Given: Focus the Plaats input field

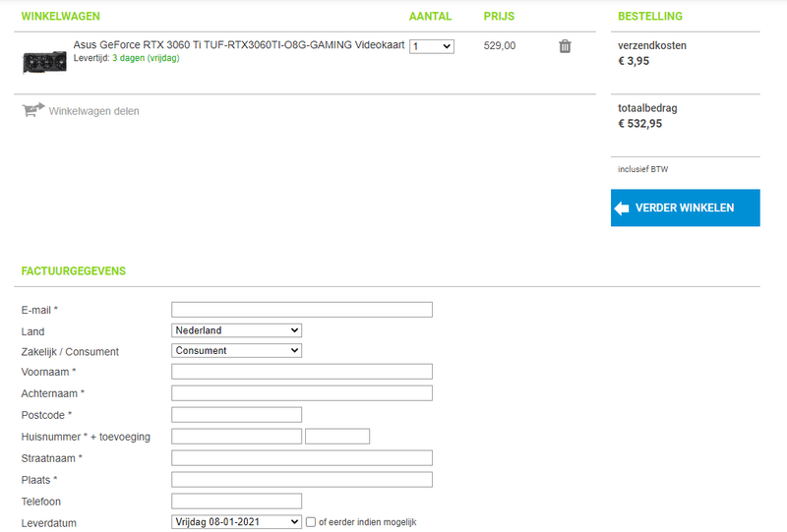Looking at the screenshot, I should coord(302,479).
